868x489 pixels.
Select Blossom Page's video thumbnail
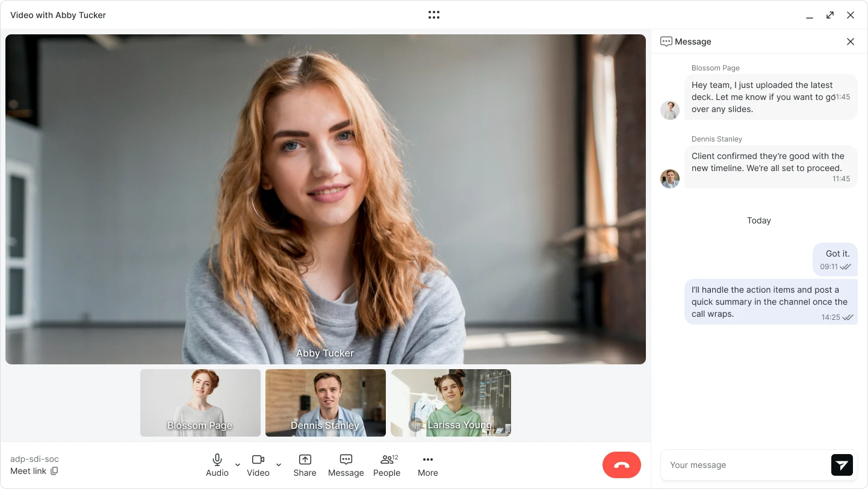pyautogui.click(x=200, y=403)
